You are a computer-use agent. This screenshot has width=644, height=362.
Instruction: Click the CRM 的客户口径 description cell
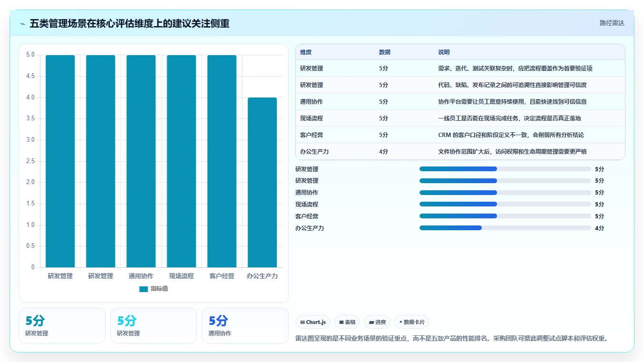pos(511,135)
